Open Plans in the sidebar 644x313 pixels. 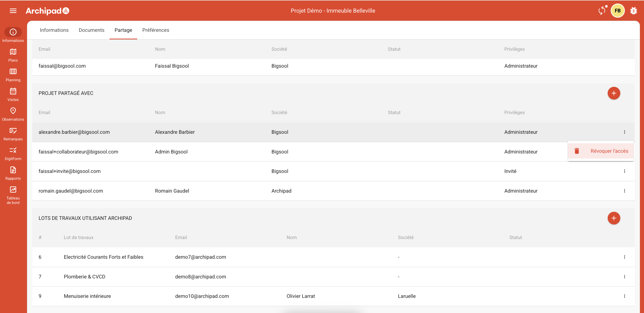(13, 55)
